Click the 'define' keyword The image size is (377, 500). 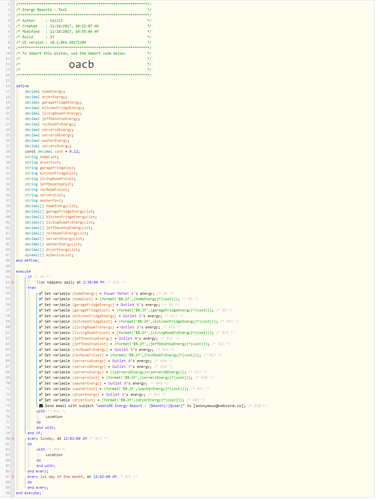pos(22,86)
